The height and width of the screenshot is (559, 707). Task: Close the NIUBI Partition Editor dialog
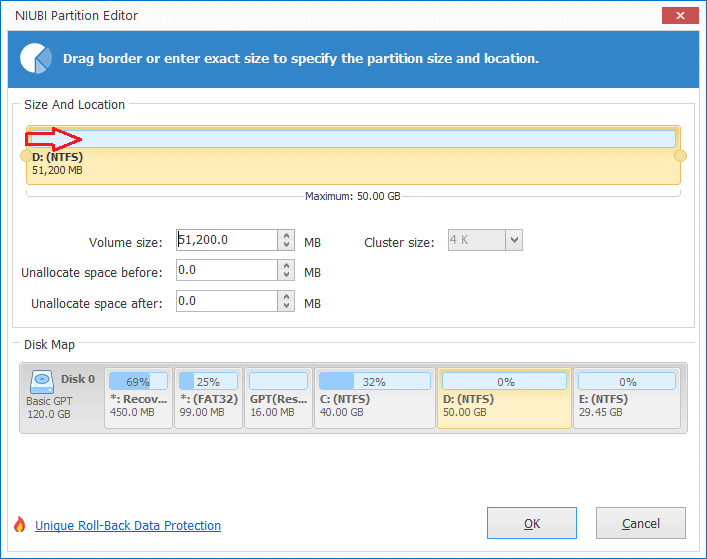point(680,15)
